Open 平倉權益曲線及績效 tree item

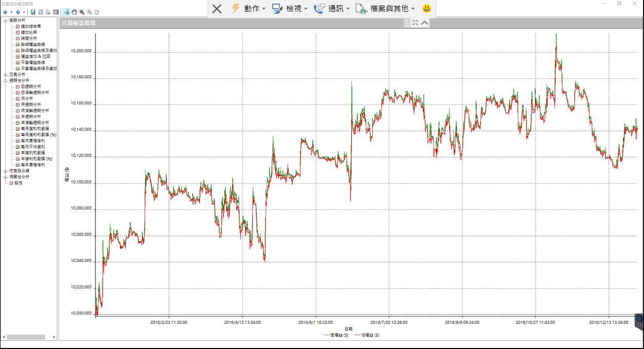39,68
